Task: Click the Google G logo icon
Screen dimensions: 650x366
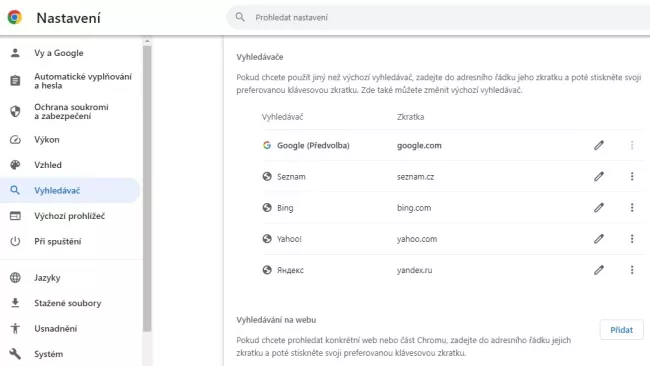Action: 267,145
